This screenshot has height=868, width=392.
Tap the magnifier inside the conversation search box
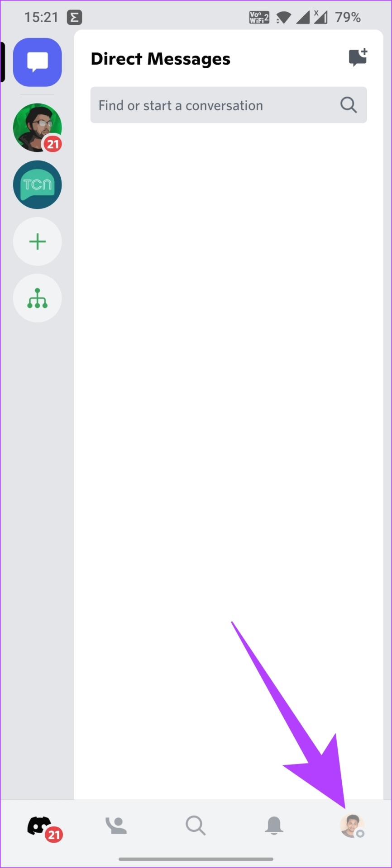pos(349,105)
